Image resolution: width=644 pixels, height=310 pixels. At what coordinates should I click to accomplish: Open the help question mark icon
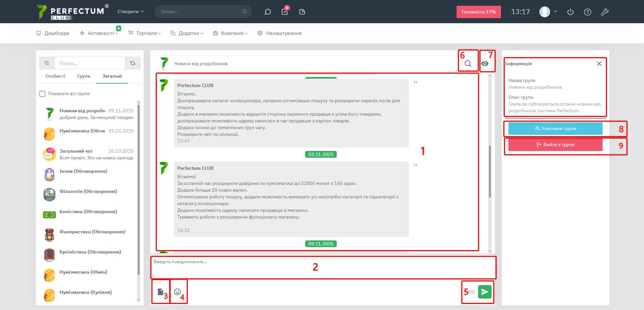[587, 12]
